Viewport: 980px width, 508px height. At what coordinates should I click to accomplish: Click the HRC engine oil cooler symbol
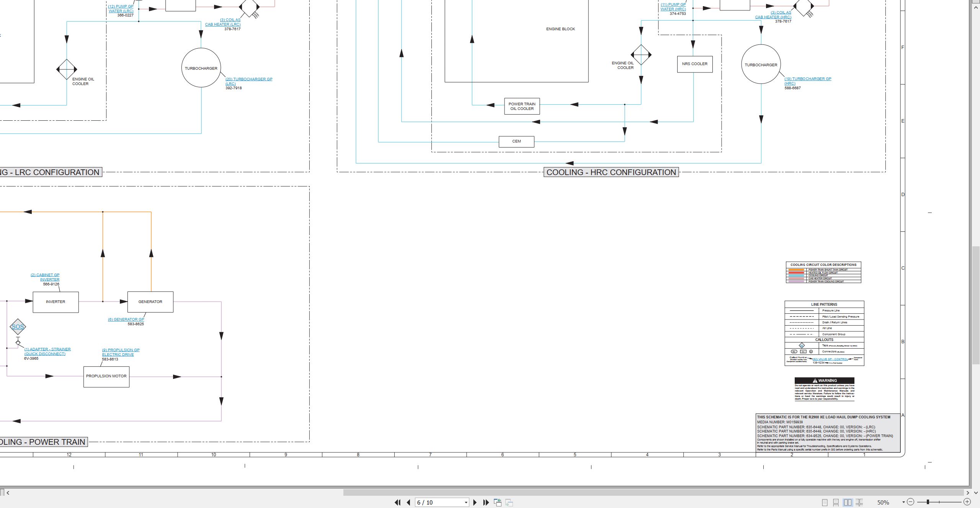tap(641, 55)
